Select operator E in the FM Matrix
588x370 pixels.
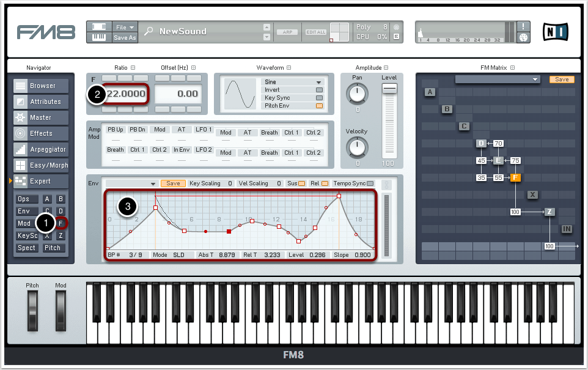coord(498,161)
